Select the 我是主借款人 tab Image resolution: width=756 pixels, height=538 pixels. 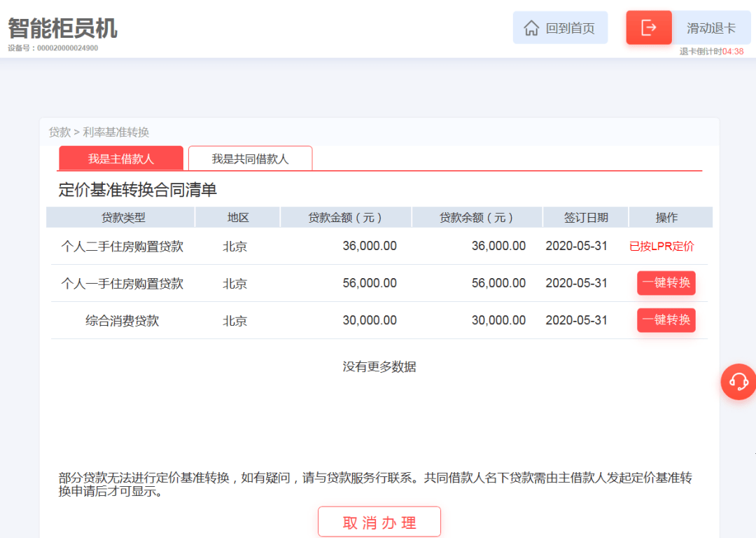coord(121,158)
